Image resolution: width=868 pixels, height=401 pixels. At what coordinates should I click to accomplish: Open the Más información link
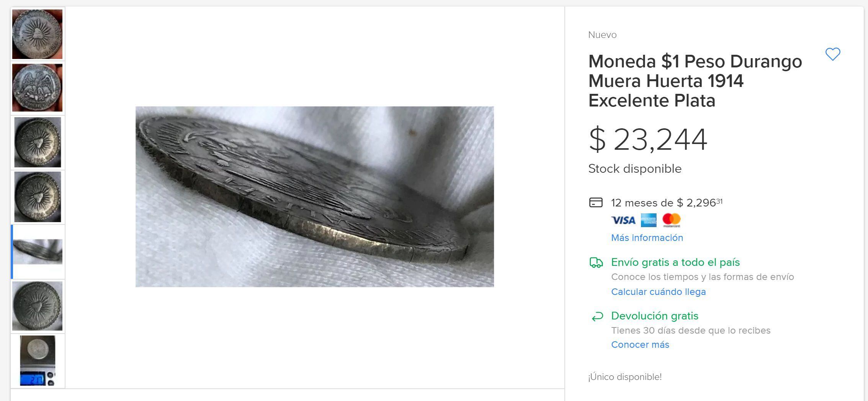pos(647,238)
